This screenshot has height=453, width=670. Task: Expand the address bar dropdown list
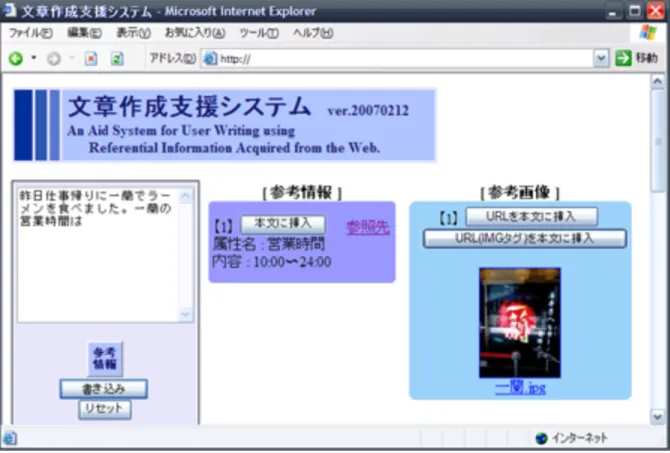(x=601, y=59)
